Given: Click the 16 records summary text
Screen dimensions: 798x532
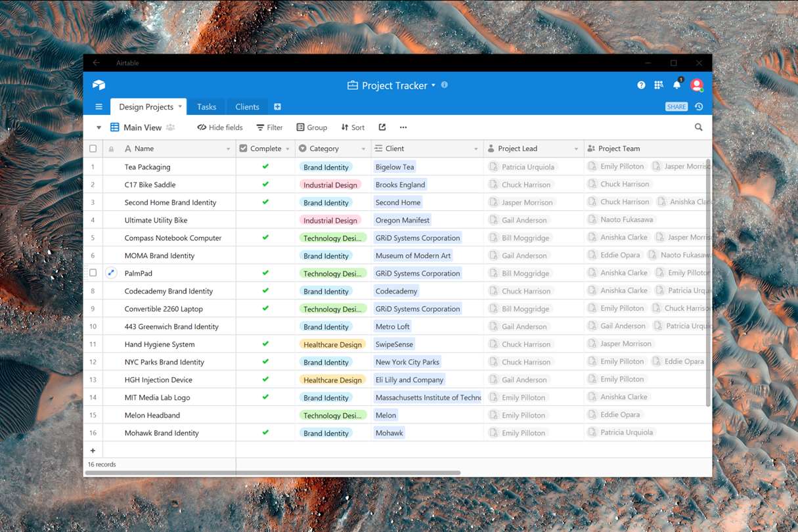Looking at the screenshot, I should point(102,464).
